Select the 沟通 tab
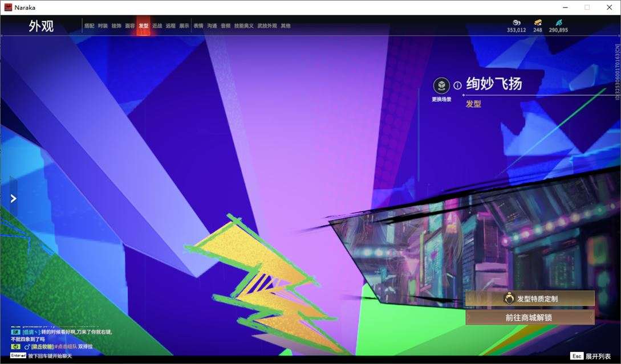This screenshot has height=364, width=621. [x=212, y=26]
